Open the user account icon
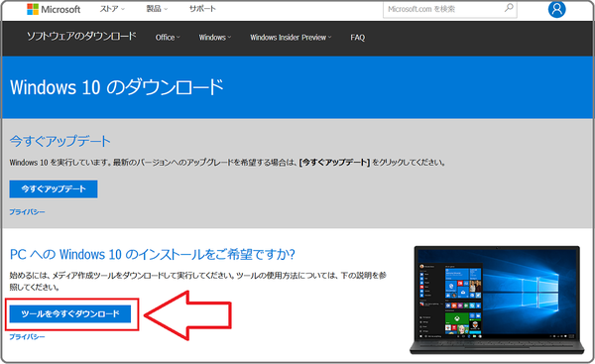 click(x=556, y=9)
